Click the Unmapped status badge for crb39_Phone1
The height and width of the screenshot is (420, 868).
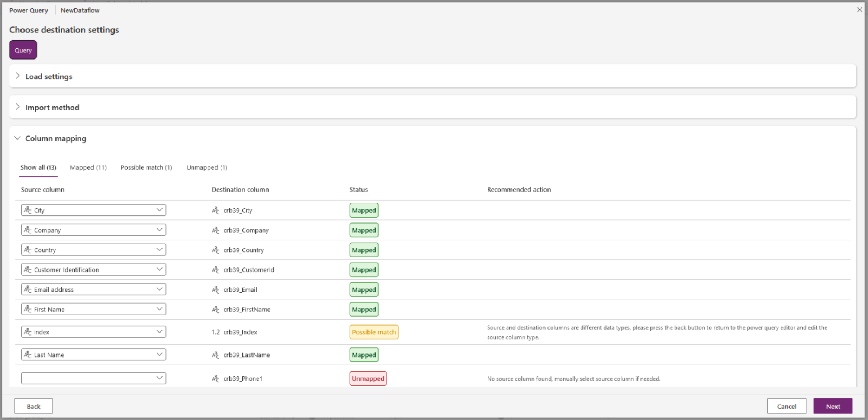pyautogui.click(x=368, y=378)
